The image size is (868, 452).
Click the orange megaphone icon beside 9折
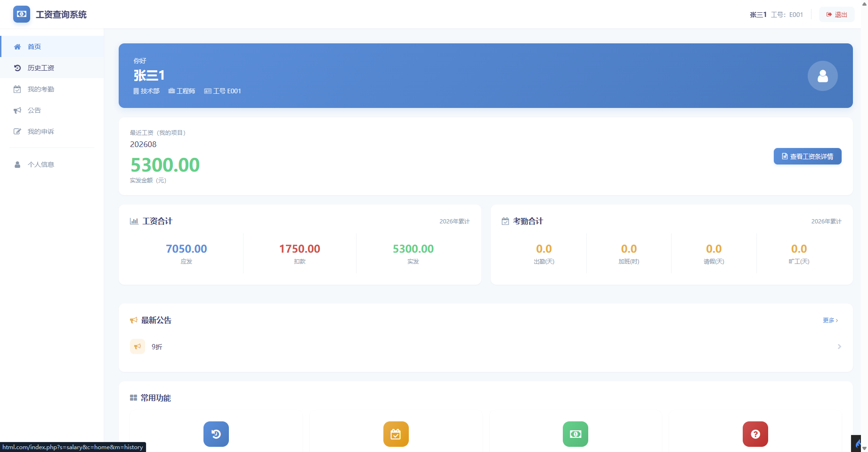click(138, 346)
